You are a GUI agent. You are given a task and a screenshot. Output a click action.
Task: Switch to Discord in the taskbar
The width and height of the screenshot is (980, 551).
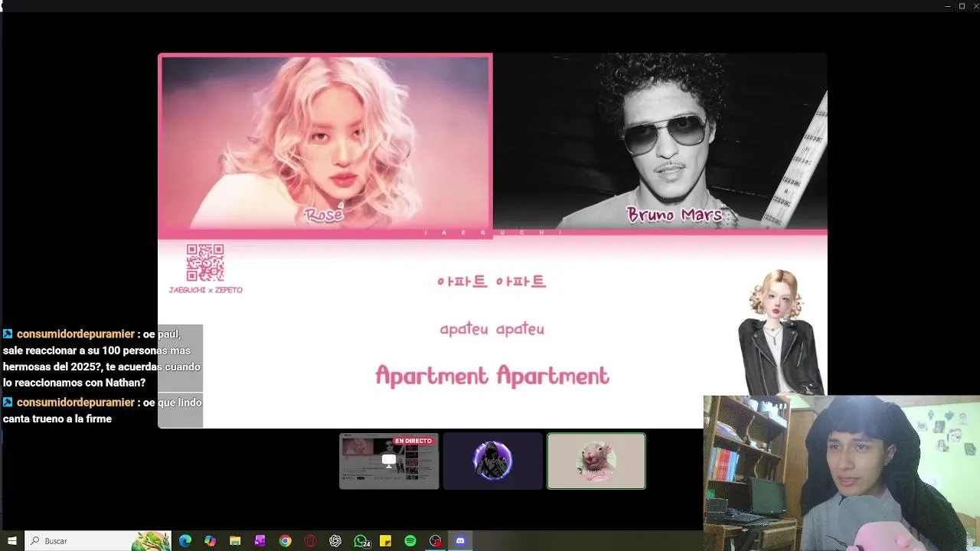(460, 541)
